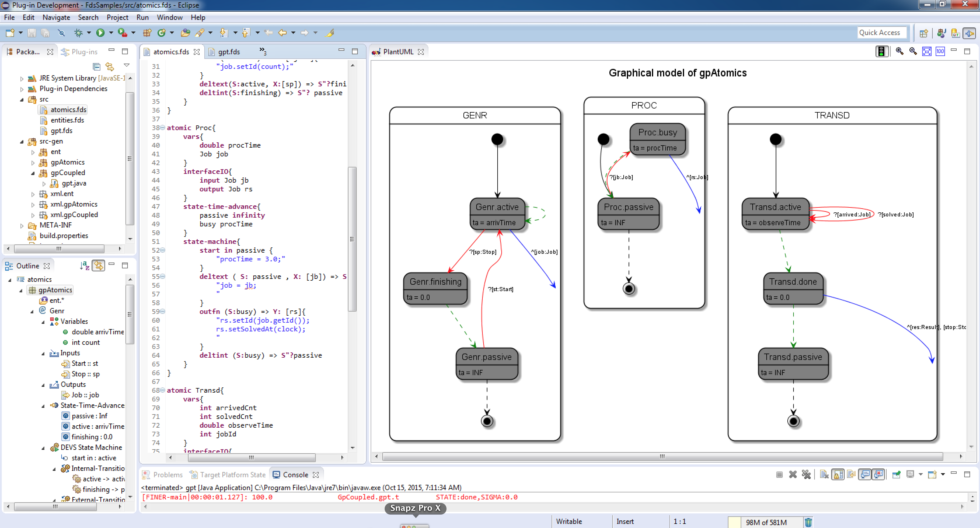
Task: Open External Tools run icon
Action: coord(122,33)
